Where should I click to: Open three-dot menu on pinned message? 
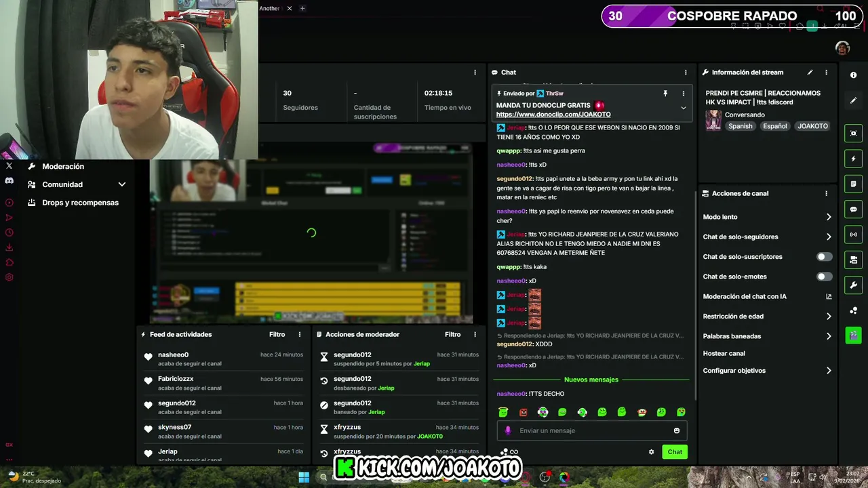click(683, 94)
